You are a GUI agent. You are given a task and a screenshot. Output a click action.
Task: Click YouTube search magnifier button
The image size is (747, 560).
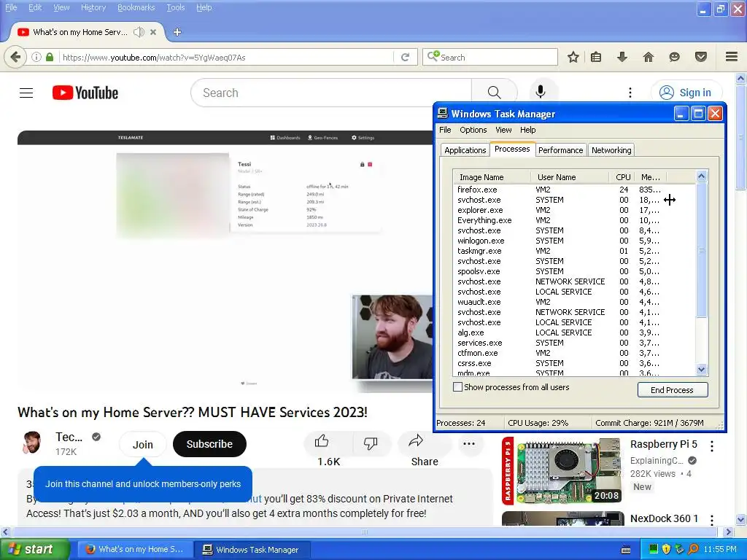tap(494, 93)
